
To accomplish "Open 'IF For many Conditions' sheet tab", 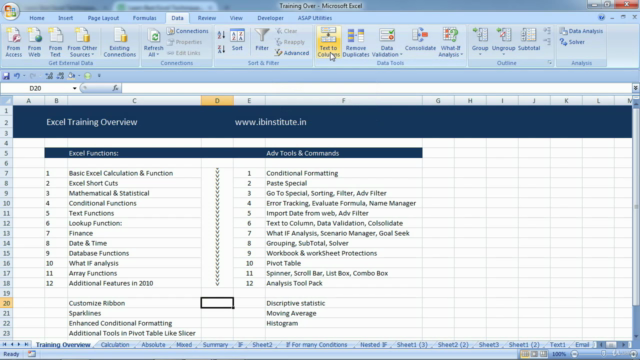I will [316, 345].
